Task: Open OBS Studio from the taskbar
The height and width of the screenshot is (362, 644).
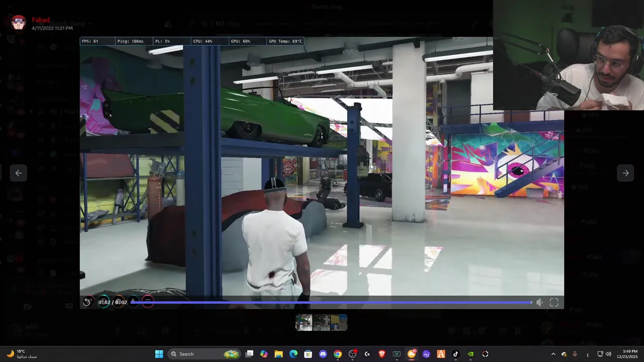Action: point(352,354)
